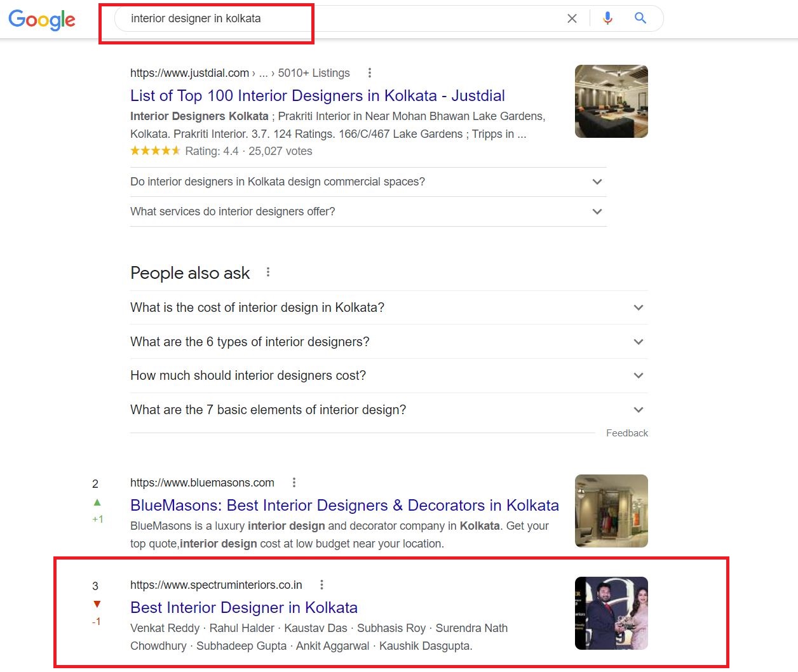Open 'List of Top 100 Interior Designers' Justdial link

(317, 96)
